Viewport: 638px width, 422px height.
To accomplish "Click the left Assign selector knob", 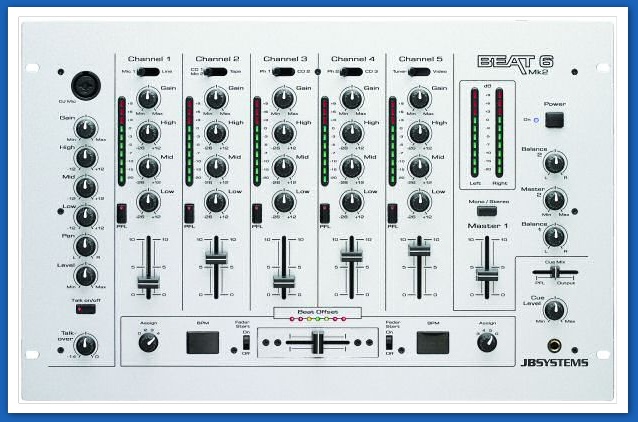I will click(x=148, y=343).
